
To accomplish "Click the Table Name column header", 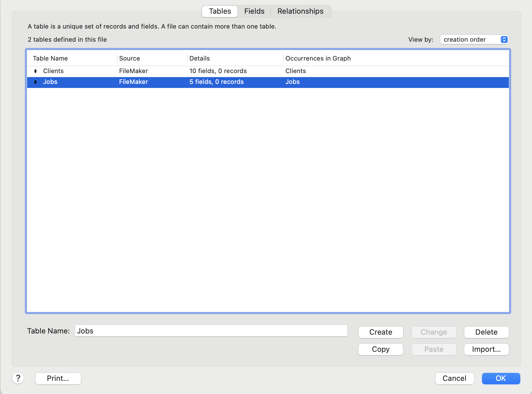I will point(50,58).
